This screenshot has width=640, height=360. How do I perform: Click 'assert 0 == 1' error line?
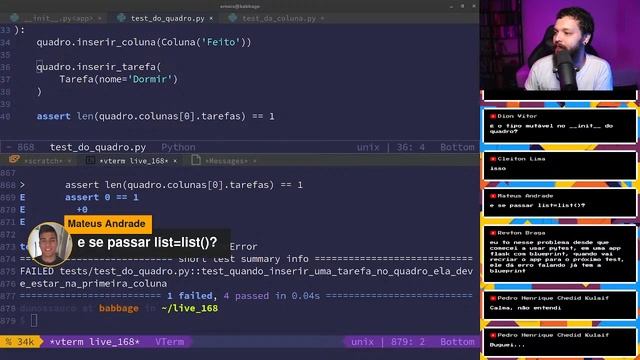[x=102, y=197]
